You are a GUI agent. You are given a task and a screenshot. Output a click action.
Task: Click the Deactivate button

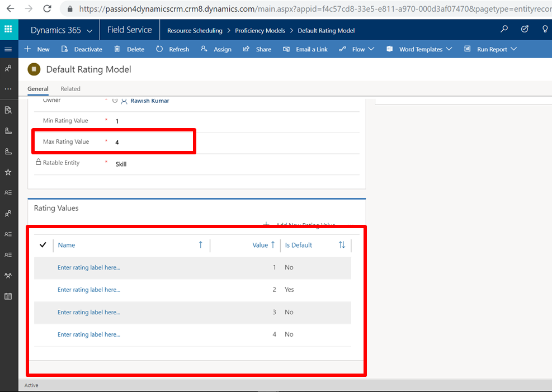pos(82,49)
